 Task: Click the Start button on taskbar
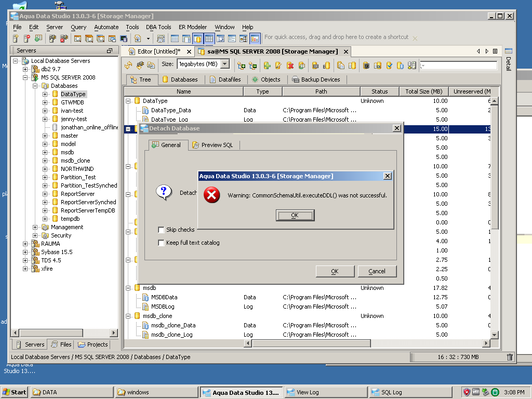pyautogui.click(x=14, y=392)
